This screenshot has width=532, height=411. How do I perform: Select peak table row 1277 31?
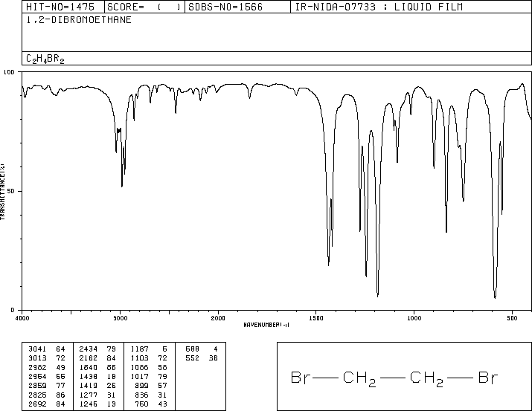[x=97, y=395]
